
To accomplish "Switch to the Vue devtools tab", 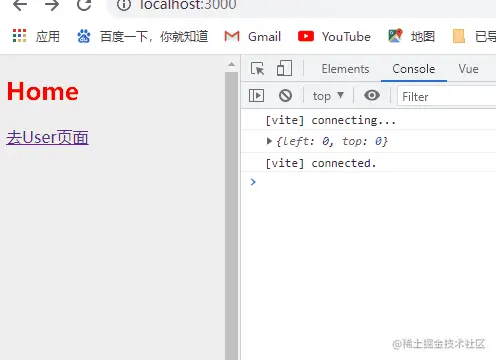I will pos(468,69).
